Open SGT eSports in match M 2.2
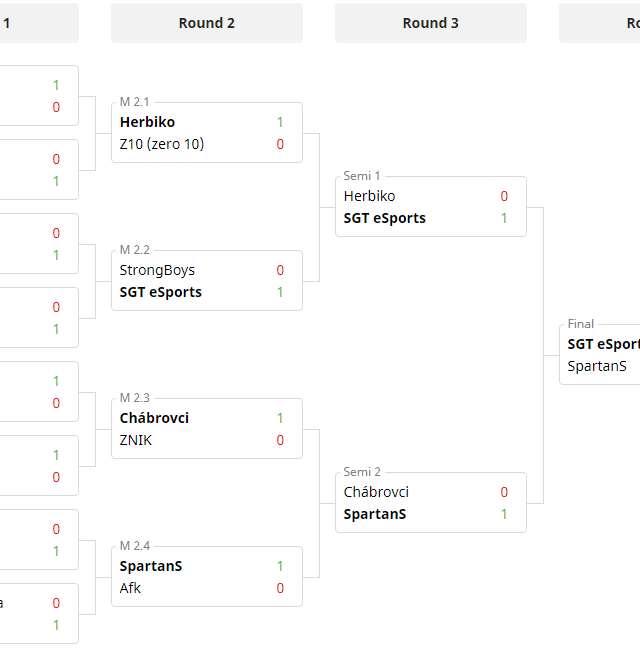Screen dimensions: 640x652 click(161, 292)
